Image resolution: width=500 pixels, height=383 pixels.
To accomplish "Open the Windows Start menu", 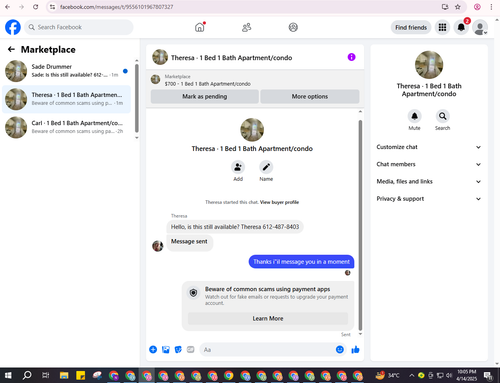I will pos(8,376).
